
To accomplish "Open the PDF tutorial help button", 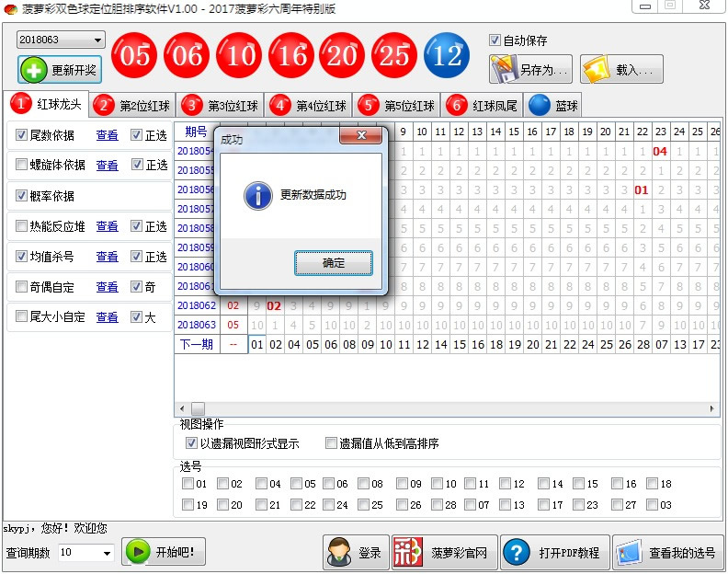I will tap(554, 552).
